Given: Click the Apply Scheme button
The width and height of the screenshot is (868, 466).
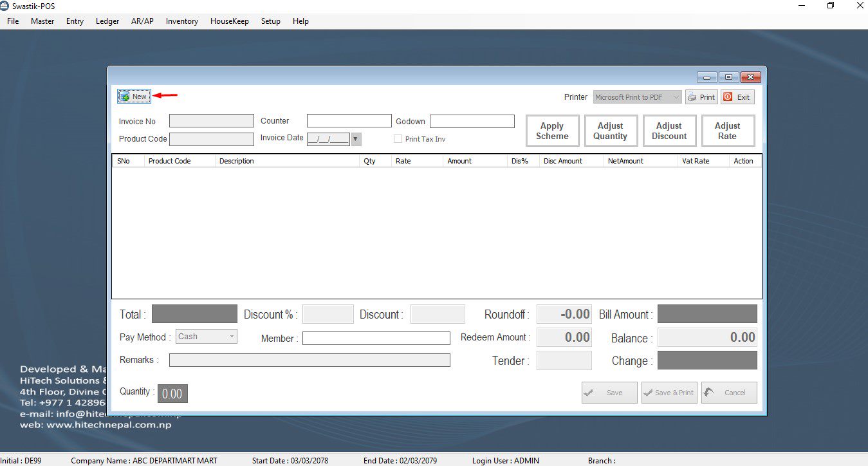Looking at the screenshot, I should pyautogui.click(x=552, y=131).
